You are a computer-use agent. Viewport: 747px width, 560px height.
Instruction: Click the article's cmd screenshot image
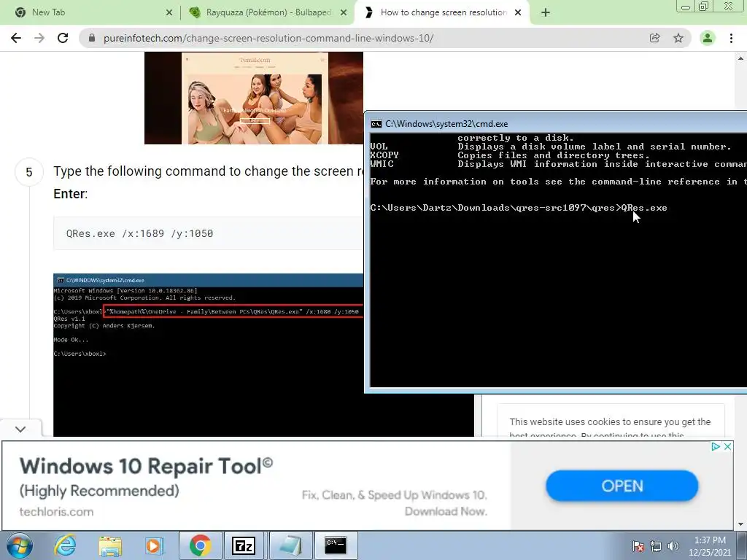pyautogui.click(x=208, y=355)
